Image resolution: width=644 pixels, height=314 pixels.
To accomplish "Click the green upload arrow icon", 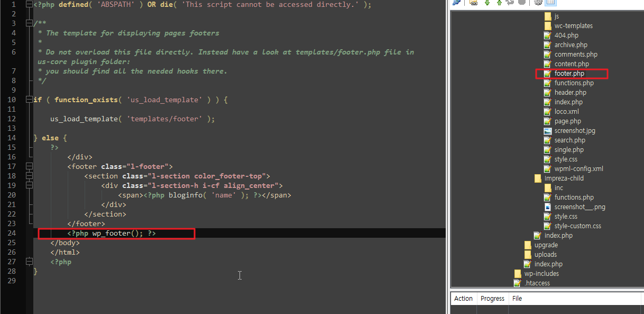I will (x=499, y=3).
